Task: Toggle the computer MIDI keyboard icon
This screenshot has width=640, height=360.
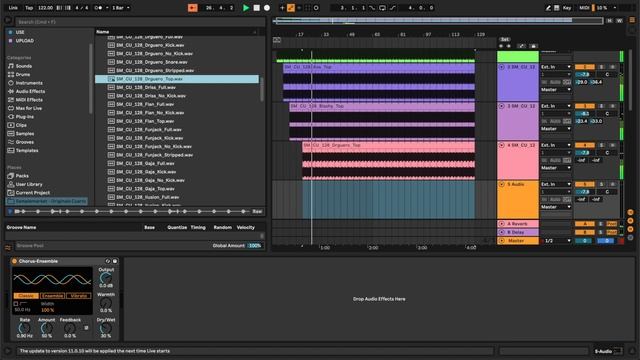Action: point(556,8)
